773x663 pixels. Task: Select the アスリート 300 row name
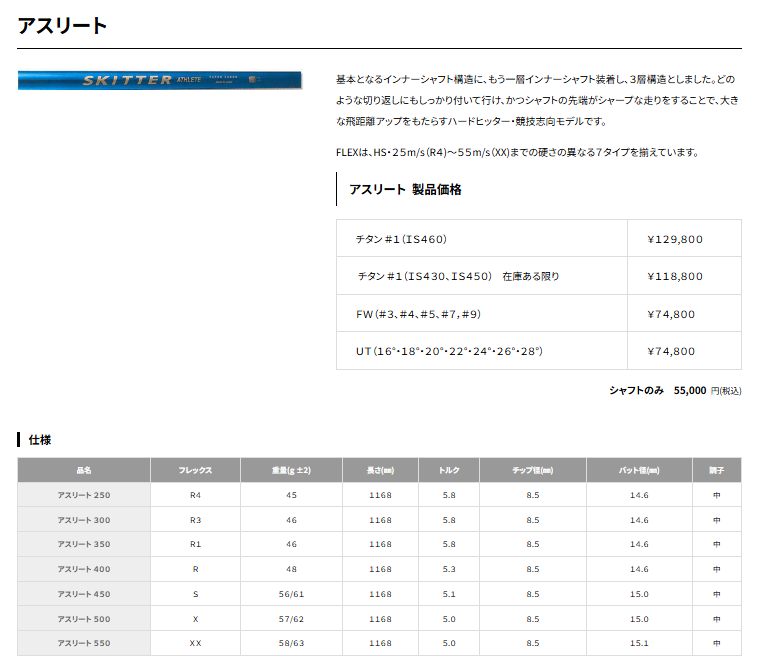[84, 520]
